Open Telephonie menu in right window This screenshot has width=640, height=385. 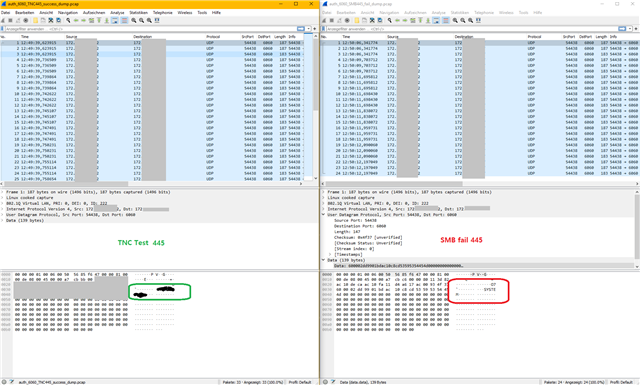[484, 13]
